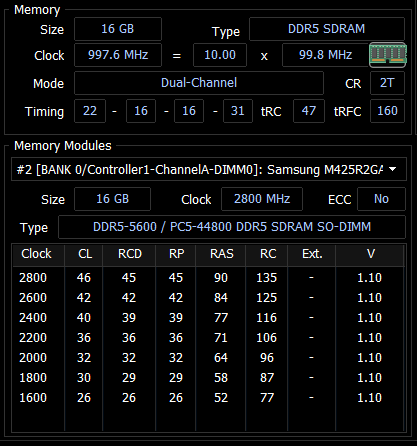Click CL value 40 in the 2400 row
The image size is (417, 446).
click(x=84, y=318)
